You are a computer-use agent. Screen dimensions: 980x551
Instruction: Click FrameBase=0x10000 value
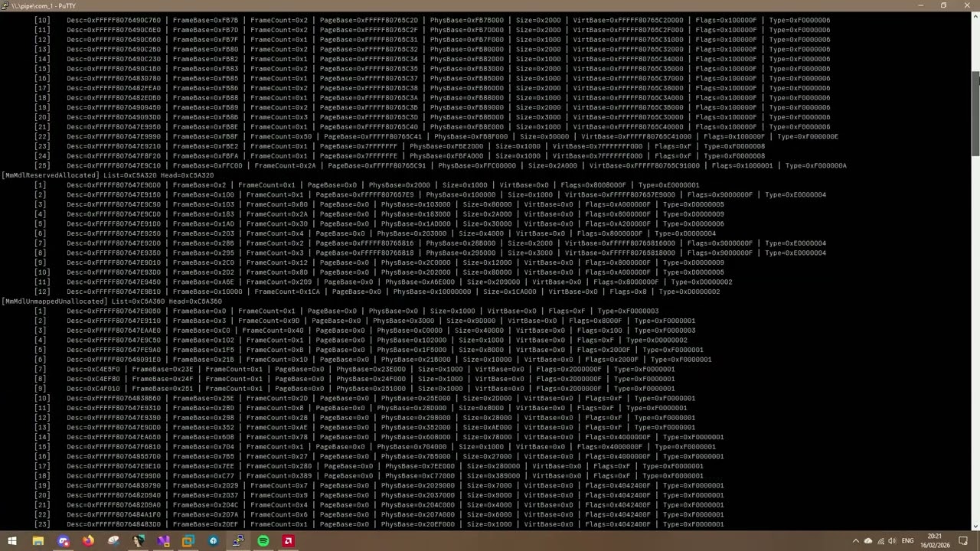[207, 292]
